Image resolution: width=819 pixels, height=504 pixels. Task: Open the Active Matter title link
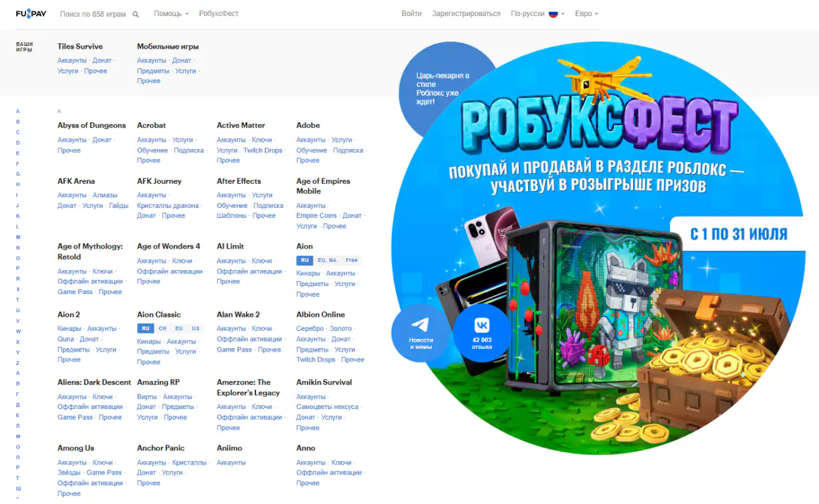coord(241,126)
